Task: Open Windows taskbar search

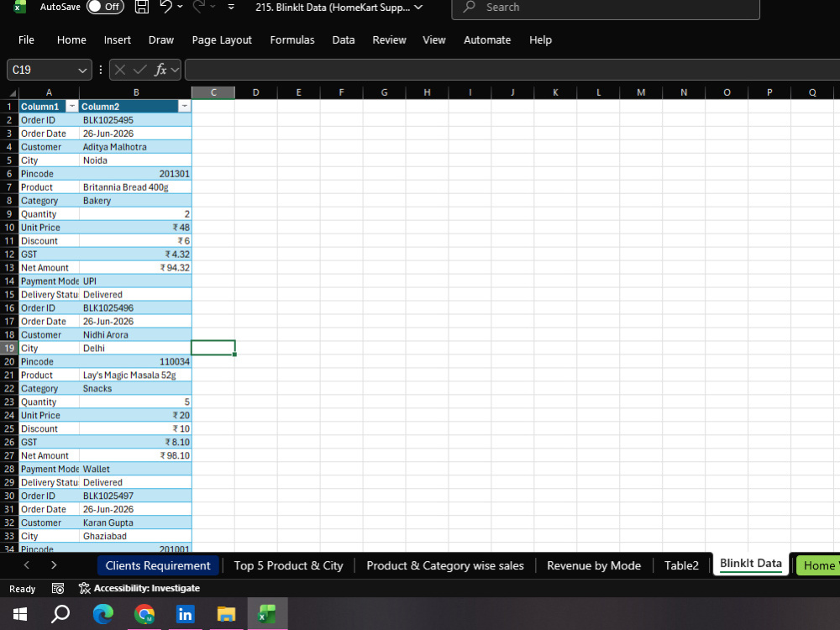Action: point(60,614)
